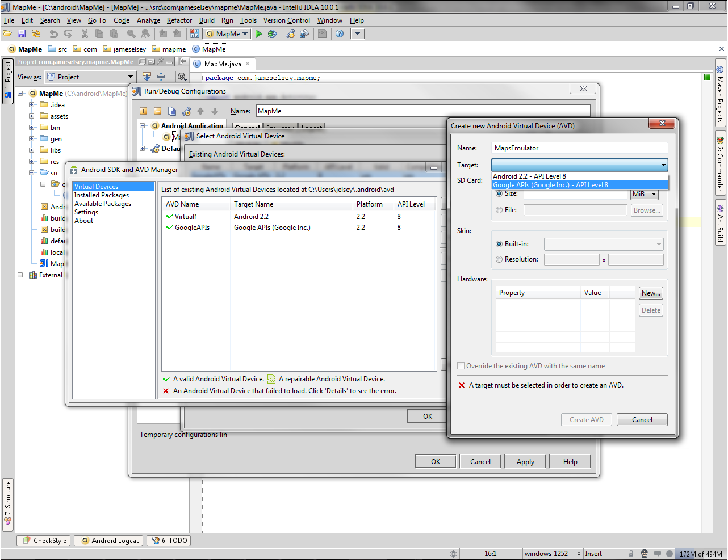Image resolution: width=728 pixels, height=560 pixels.
Task: Click the Copy toolbar icon
Action: coord(99,34)
